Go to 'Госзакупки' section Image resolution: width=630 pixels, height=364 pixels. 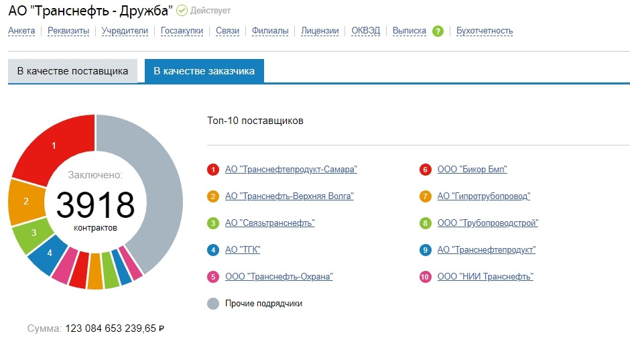[182, 31]
